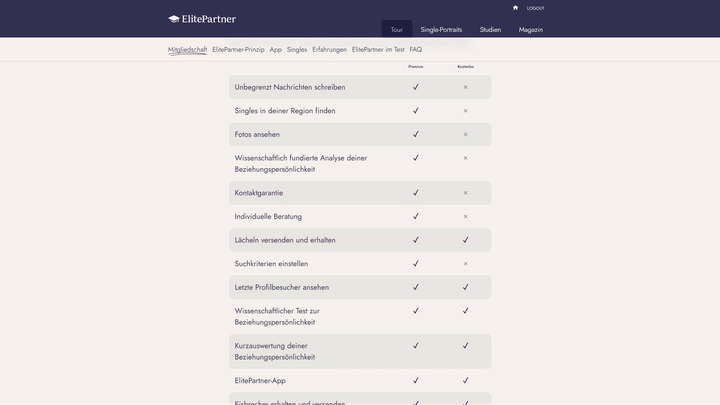Screen dimensions: 720x405
Task: Click Premium checkmark for Suchkriterien einstellen
Action: pos(416,264)
